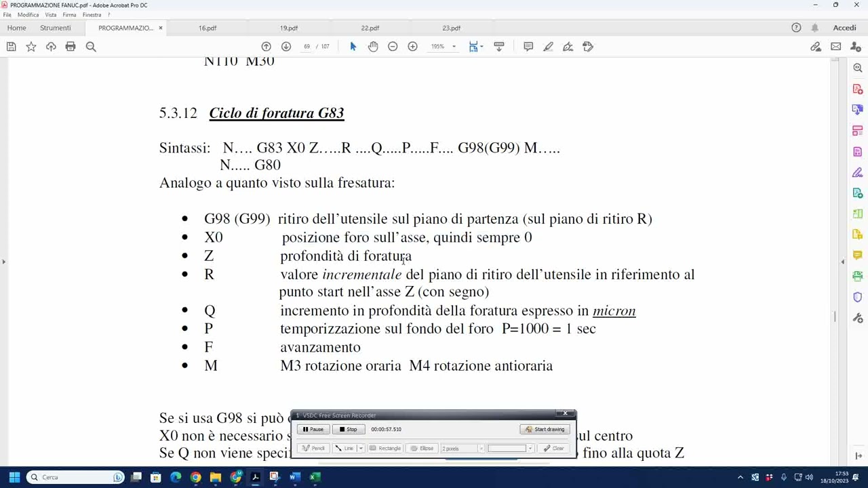
Task: Click Accedi to sign in
Action: pyautogui.click(x=844, y=28)
